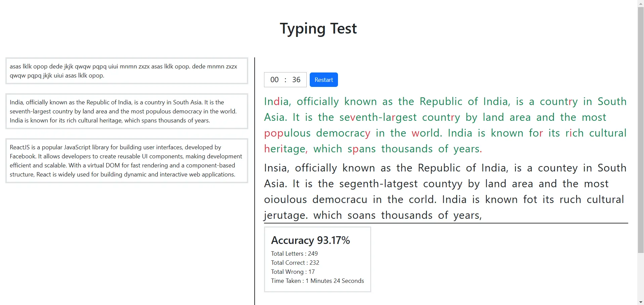Click the "Accuracy 93.17%" result heading
Screen dimensions: 644x305
310,240
